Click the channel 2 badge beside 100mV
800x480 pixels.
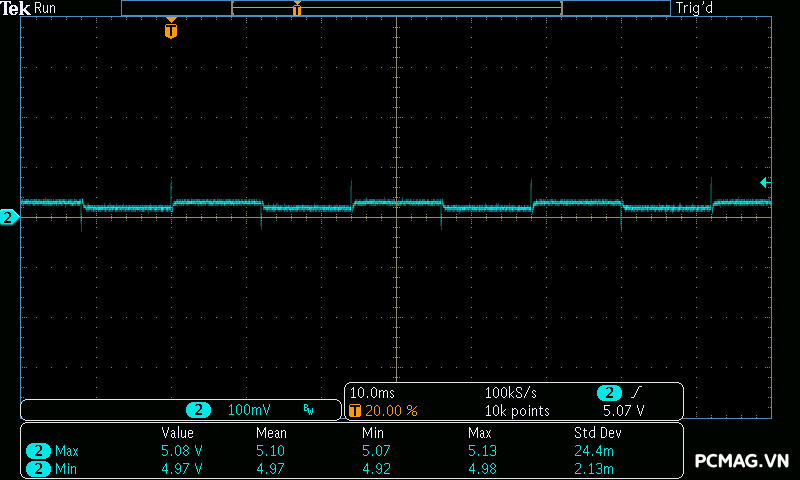coord(199,410)
